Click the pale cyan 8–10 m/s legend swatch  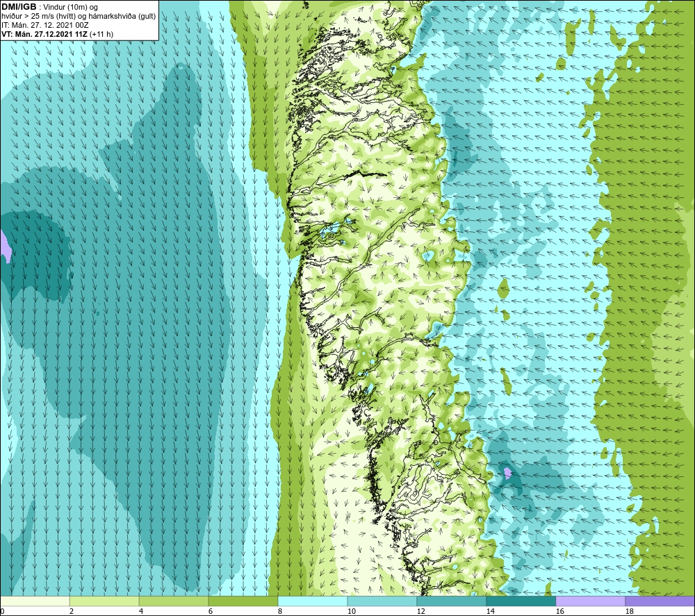click(x=313, y=601)
